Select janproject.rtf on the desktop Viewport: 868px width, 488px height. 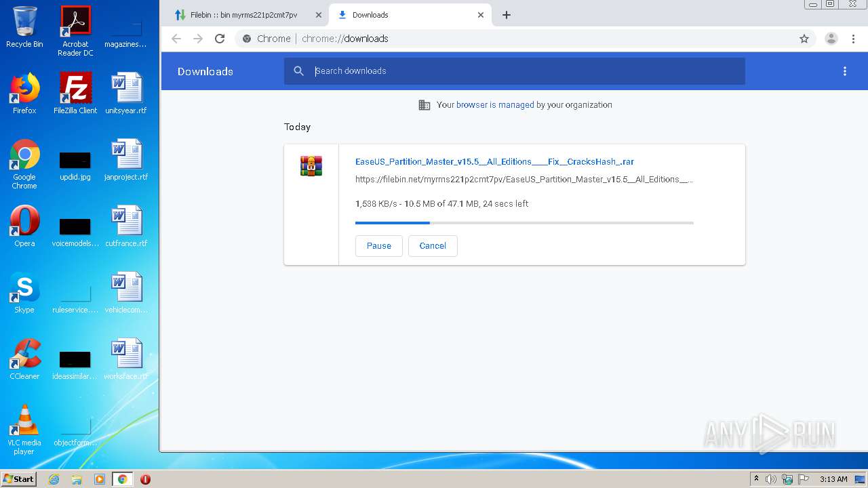click(126, 160)
